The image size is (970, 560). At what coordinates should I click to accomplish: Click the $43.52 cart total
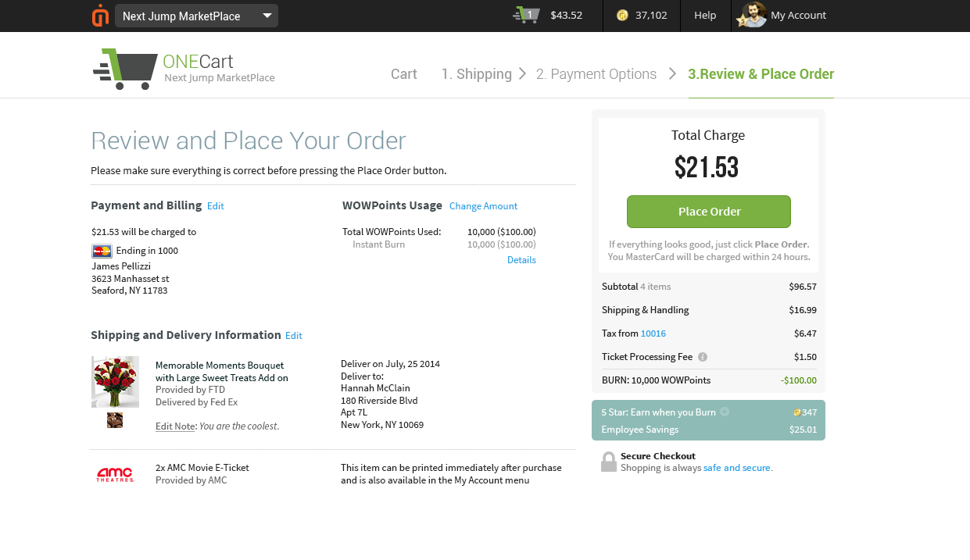click(567, 15)
